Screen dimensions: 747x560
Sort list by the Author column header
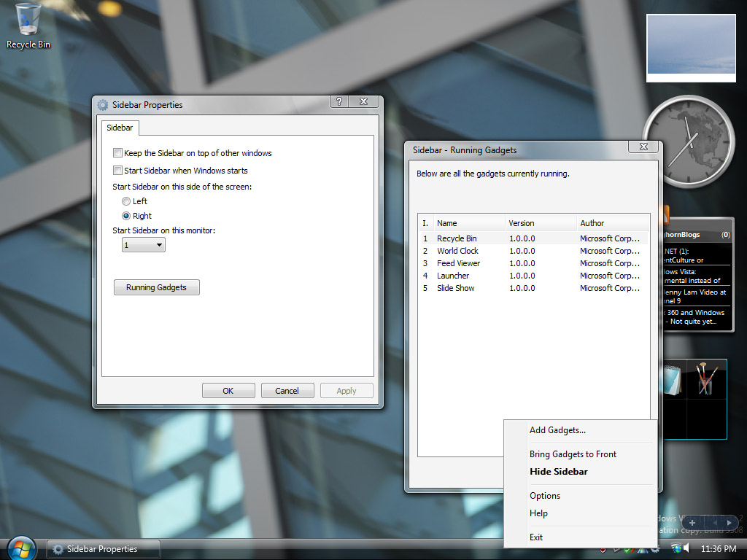[613, 223]
